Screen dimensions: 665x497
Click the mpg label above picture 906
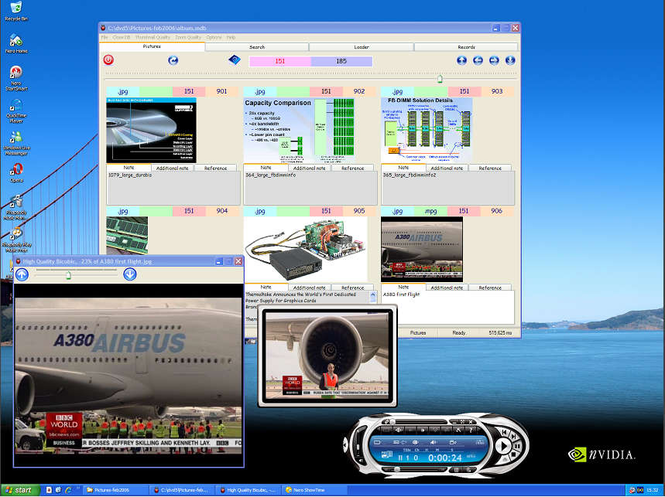tap(430, 211)
